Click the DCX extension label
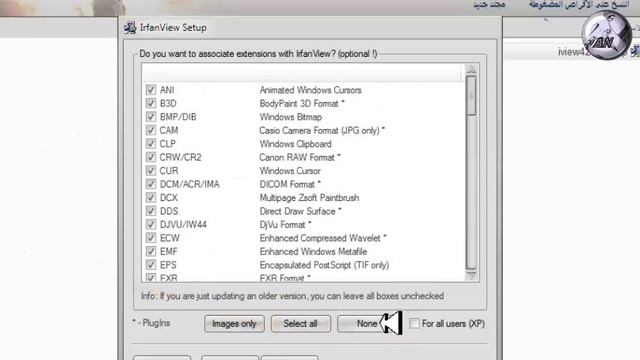Image resolution: width=640 pixels, height=360 pixels. click(x=169, y=198)
